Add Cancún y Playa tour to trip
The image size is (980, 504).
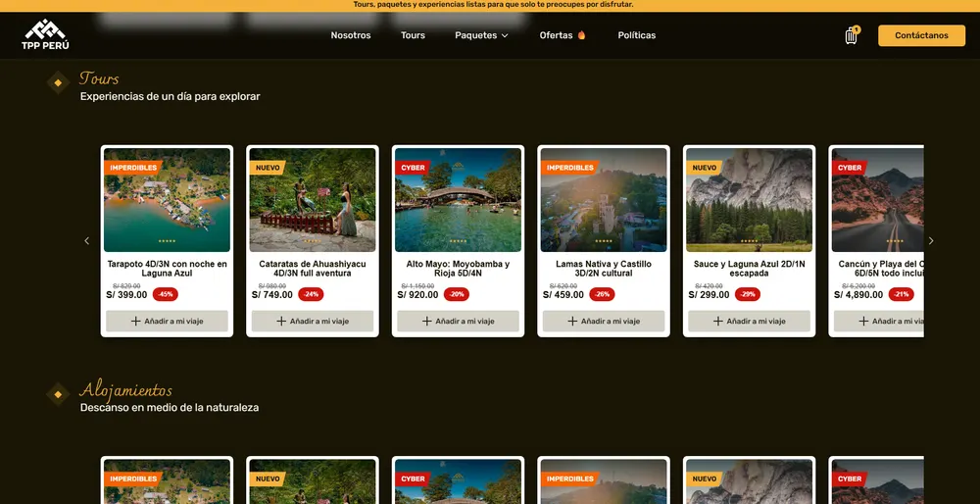coord(879,321)
